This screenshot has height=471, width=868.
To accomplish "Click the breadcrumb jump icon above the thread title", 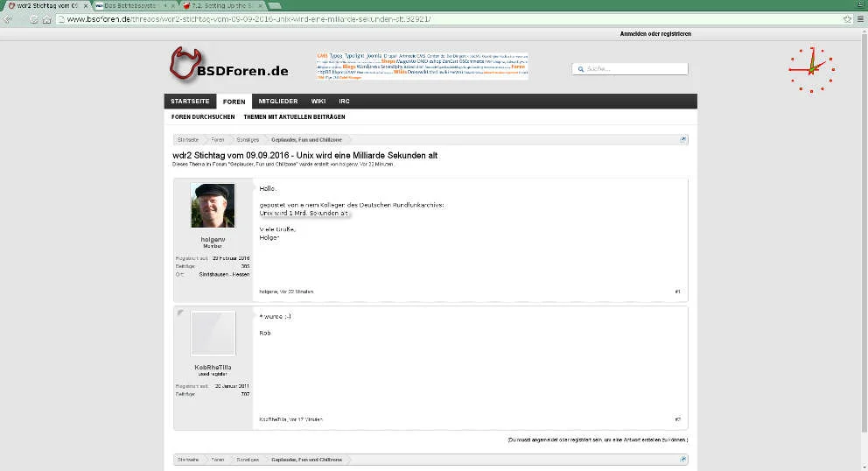I will pyautogui.click(x=683, y=140).
